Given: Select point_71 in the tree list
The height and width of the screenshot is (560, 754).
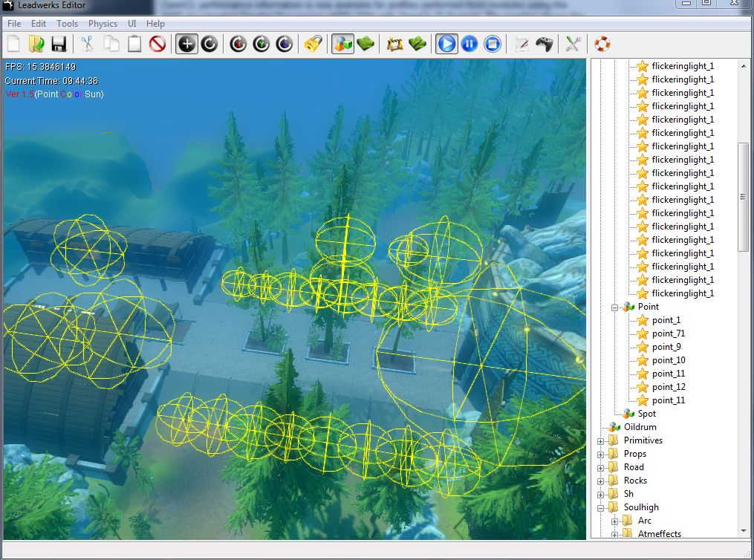Looking at the screenshot, I should 668,333.
